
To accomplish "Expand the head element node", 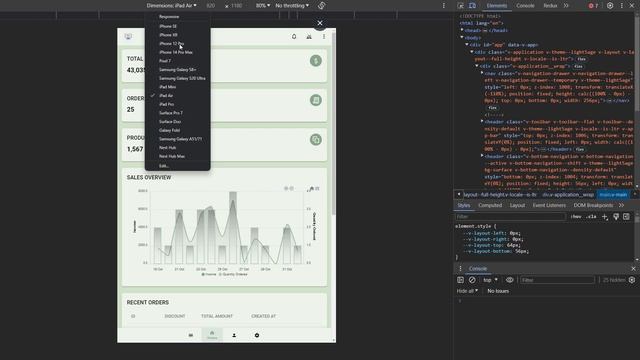I will click(462, 30).
